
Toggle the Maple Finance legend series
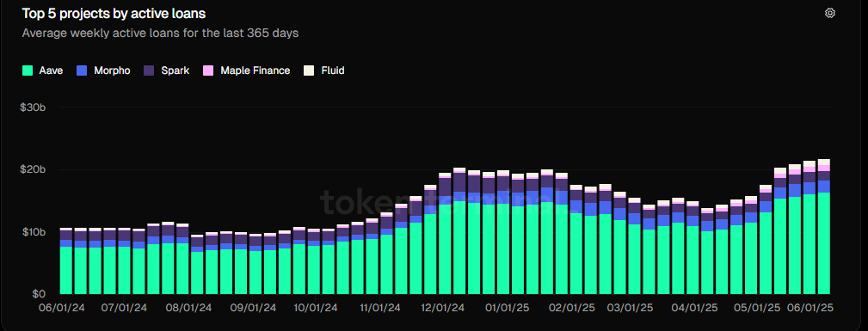[246, 70]
